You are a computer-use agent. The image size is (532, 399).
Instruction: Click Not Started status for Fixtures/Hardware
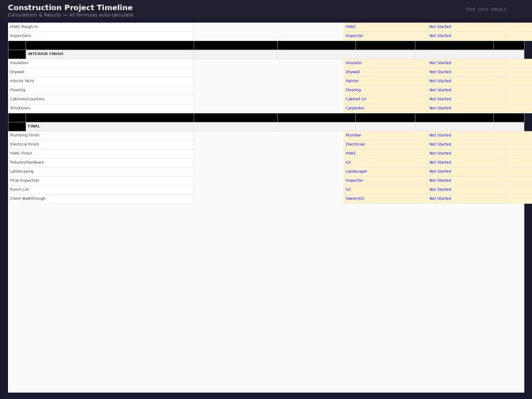pyautogui.click(x=466, y=163)
